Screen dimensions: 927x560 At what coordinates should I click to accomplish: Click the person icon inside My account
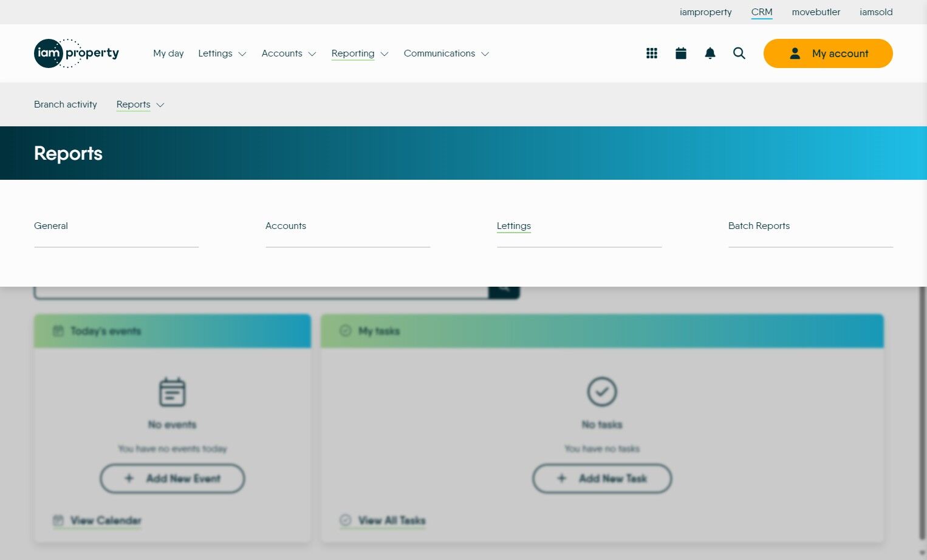[x=795, y=53]
